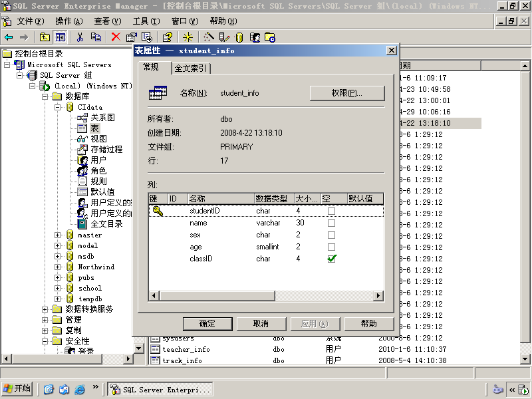The width and height of the screenshot is (532, 399).
Task: Click the Register server toolbar icon
Action: tap(224, 37)
